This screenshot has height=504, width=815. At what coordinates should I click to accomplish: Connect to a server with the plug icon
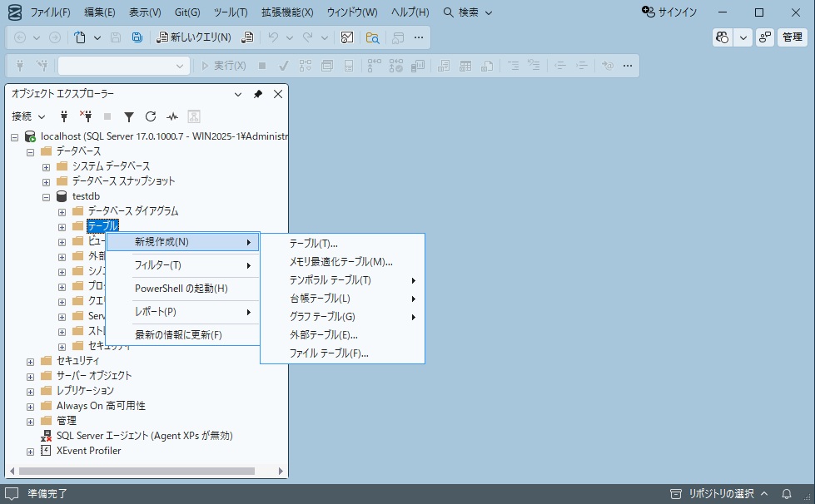[63, 116]
